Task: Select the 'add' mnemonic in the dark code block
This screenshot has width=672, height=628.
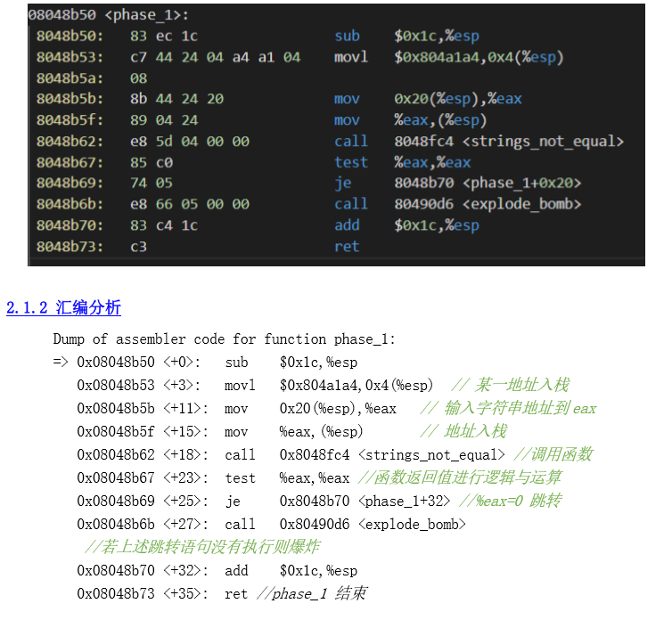Action: point(347,224)
